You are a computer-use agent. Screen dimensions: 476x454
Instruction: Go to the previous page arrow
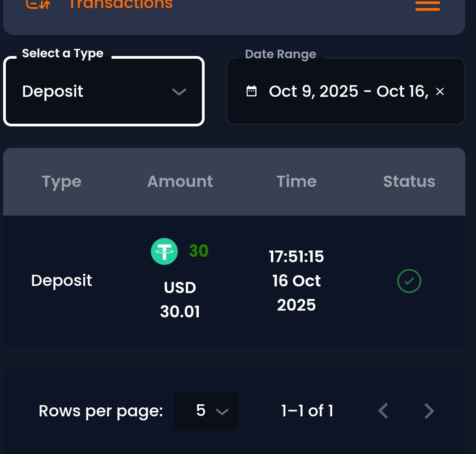tap(382, 411)
